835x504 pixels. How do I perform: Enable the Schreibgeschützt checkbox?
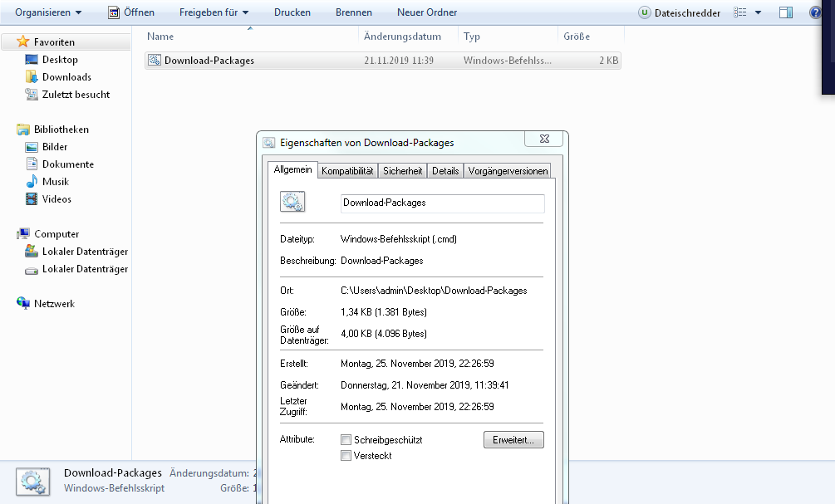click(x=346, y=439)
